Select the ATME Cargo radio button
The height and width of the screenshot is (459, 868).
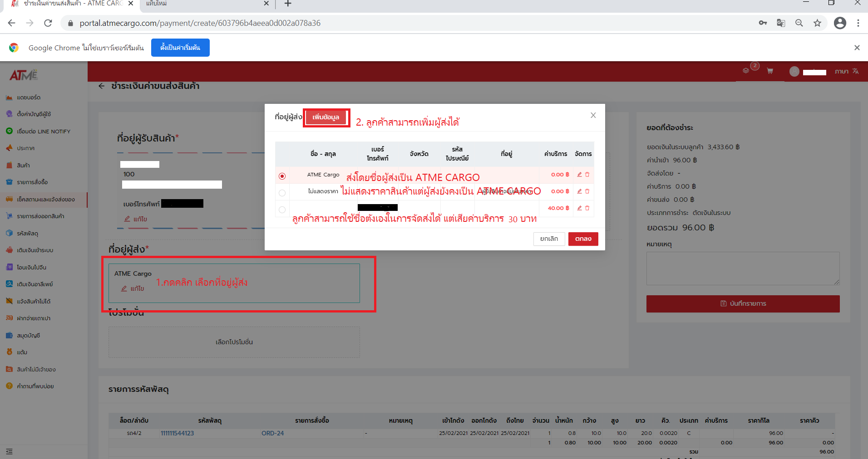coord(282,176)
